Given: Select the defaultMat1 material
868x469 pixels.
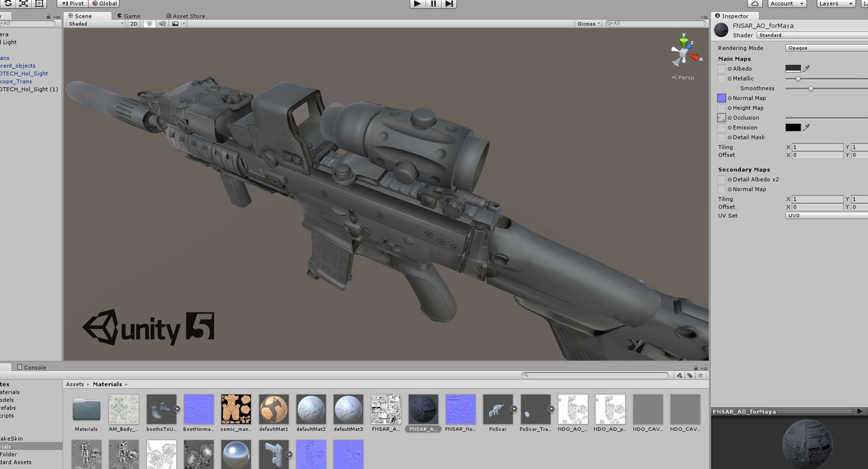Looking at the screenshot, I should click(274, 413).
